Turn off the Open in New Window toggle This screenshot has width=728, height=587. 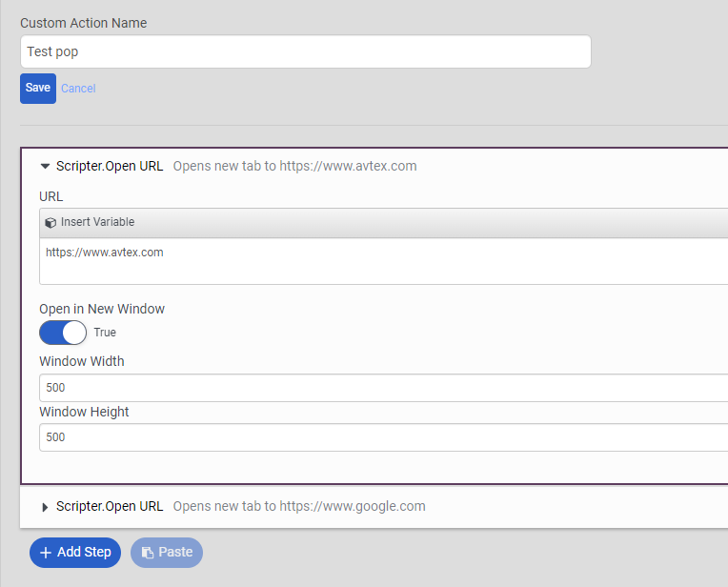point(63,333)
